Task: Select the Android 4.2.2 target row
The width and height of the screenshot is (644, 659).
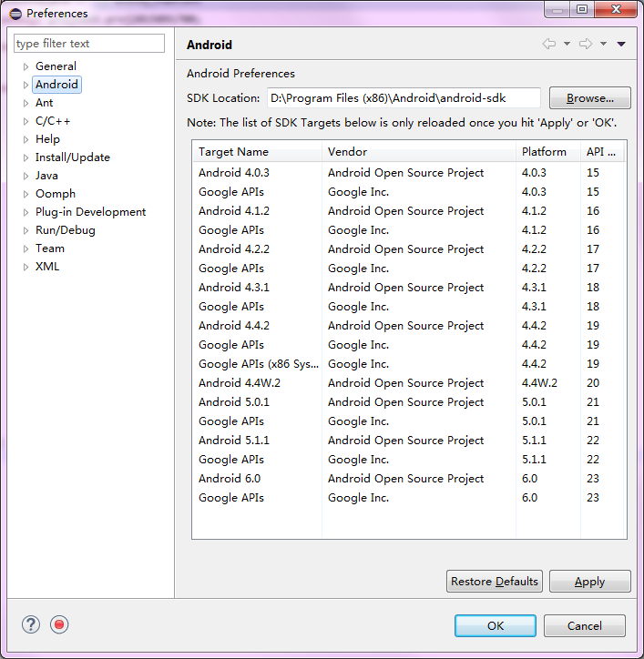Action: [409, 249]
